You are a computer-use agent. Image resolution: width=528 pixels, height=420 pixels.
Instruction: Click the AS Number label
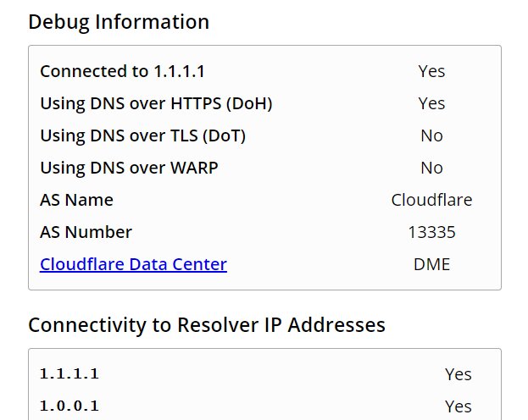86,232
